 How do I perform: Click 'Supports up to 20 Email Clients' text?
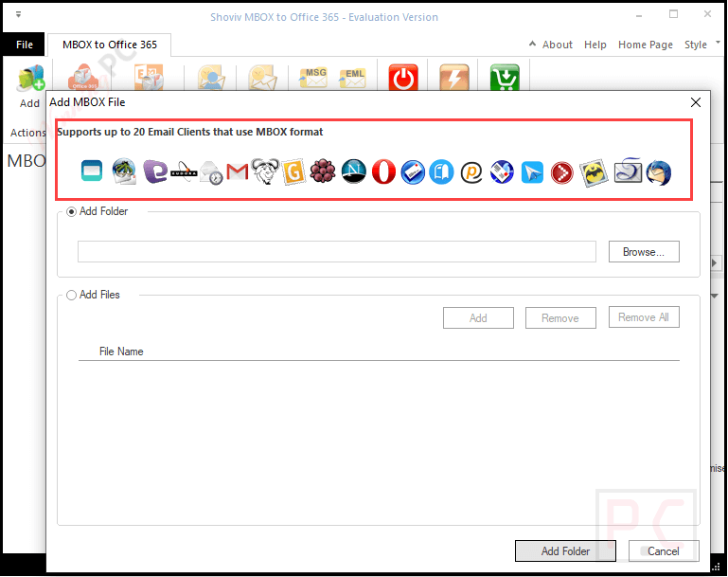tap(189, 132)
